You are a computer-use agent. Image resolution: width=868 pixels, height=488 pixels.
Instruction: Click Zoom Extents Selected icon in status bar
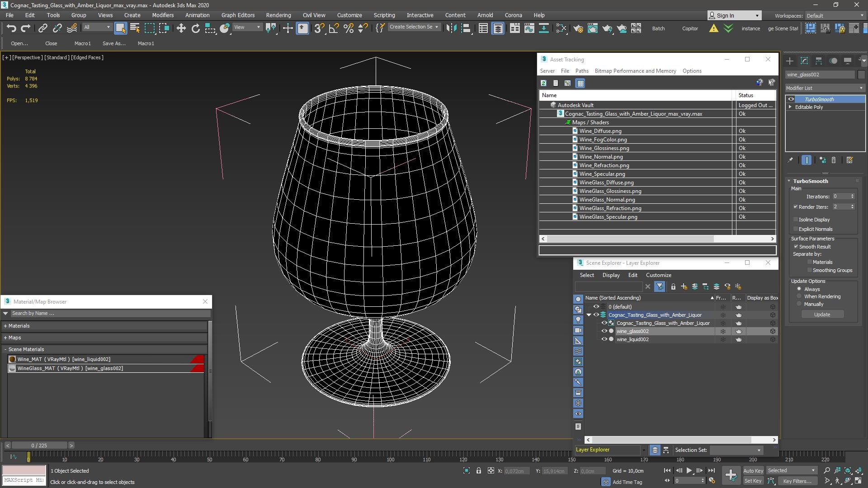pyautogui.click(x=848, y=470)
